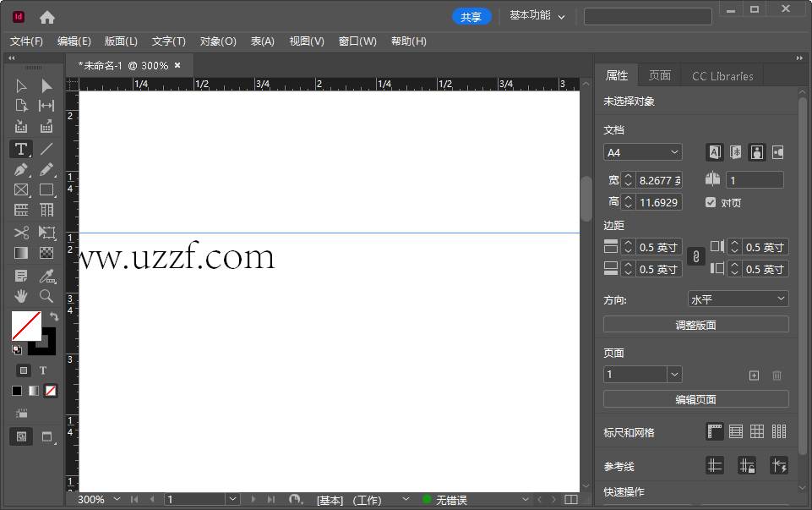Screen dimensions: 812x510
Task: Expand the 水平 direction dropdown
Action: click(x=738, y=299)
